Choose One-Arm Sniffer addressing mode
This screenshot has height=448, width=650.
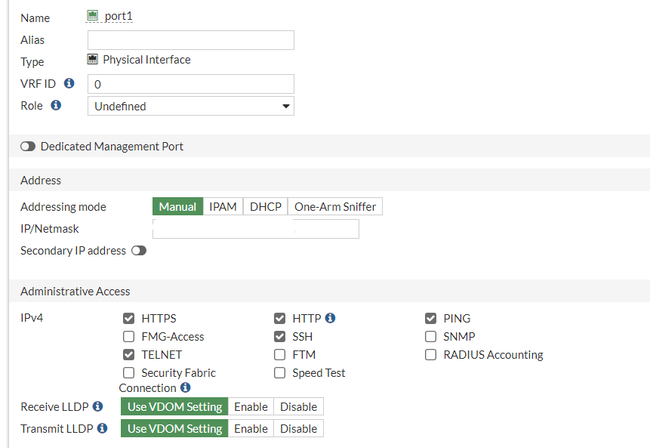pos(335,207)
